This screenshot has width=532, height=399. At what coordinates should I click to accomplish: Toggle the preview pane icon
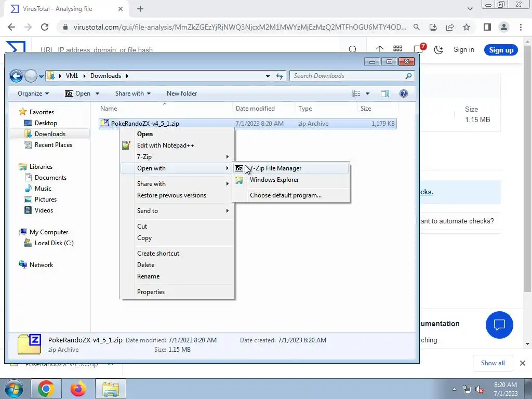point(385,94)
